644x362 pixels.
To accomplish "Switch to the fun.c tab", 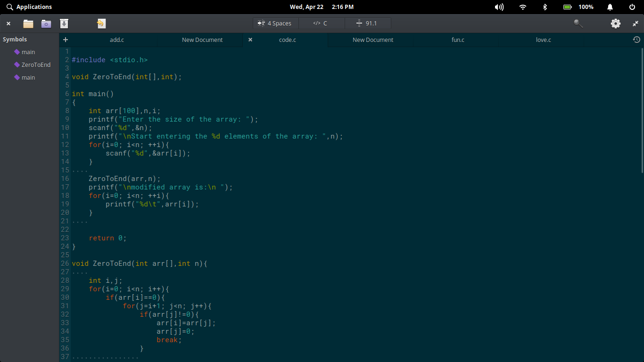I will (x=458, y=40).
